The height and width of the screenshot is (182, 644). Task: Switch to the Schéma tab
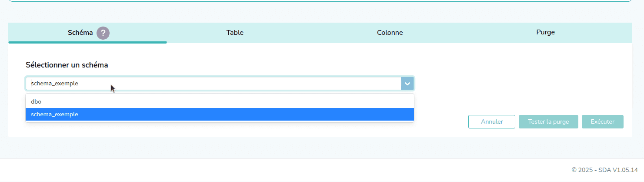80,33
